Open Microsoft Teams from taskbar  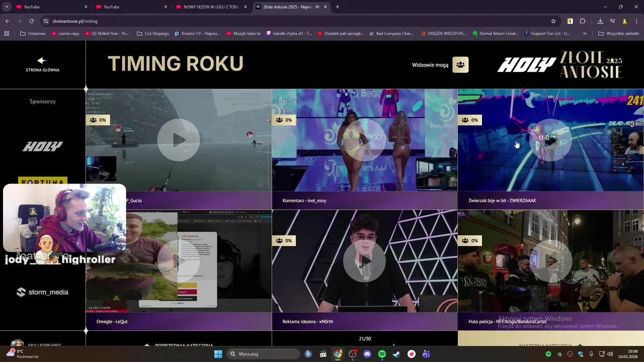426,354
